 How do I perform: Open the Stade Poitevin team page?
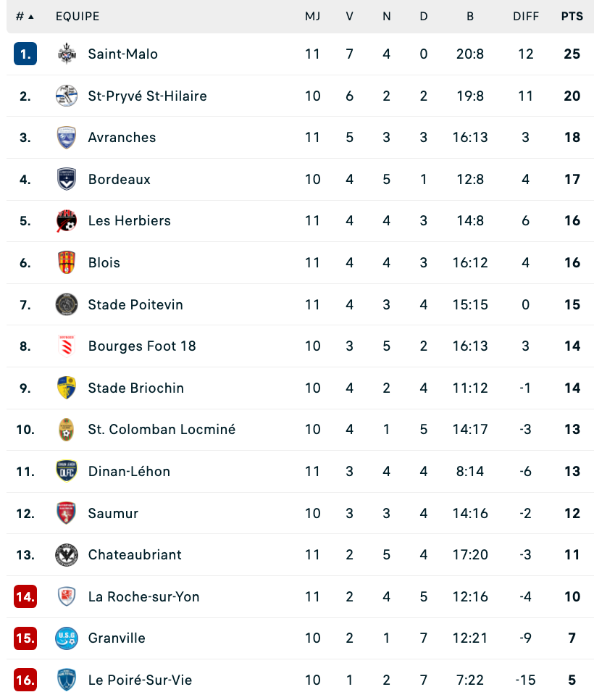coord(135,304)
